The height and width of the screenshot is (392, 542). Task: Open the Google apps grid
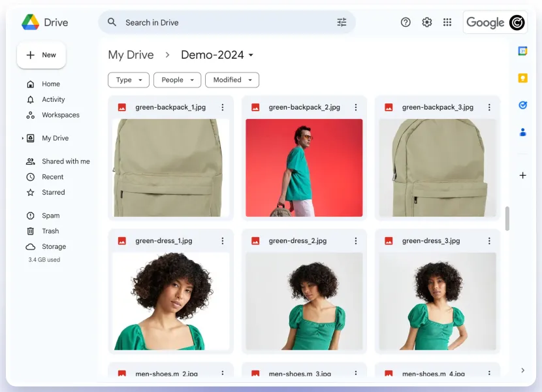[447, 22]
